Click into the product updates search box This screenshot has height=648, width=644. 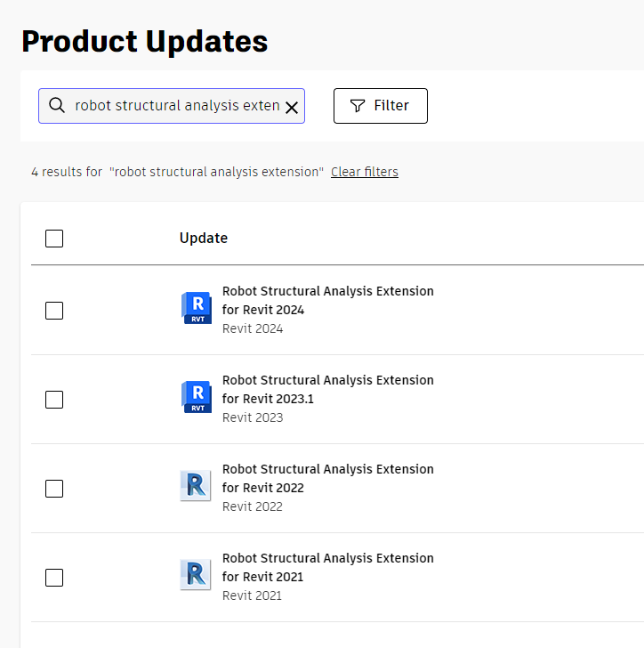(x=176, y=106)
